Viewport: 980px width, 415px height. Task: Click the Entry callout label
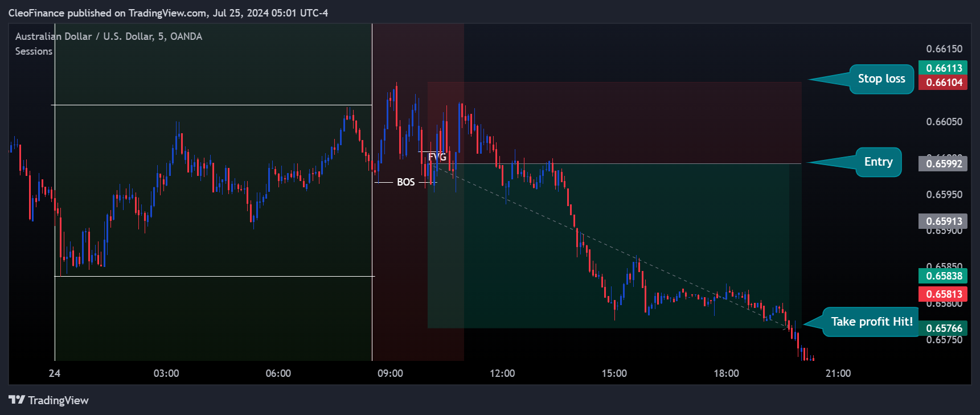879,162
